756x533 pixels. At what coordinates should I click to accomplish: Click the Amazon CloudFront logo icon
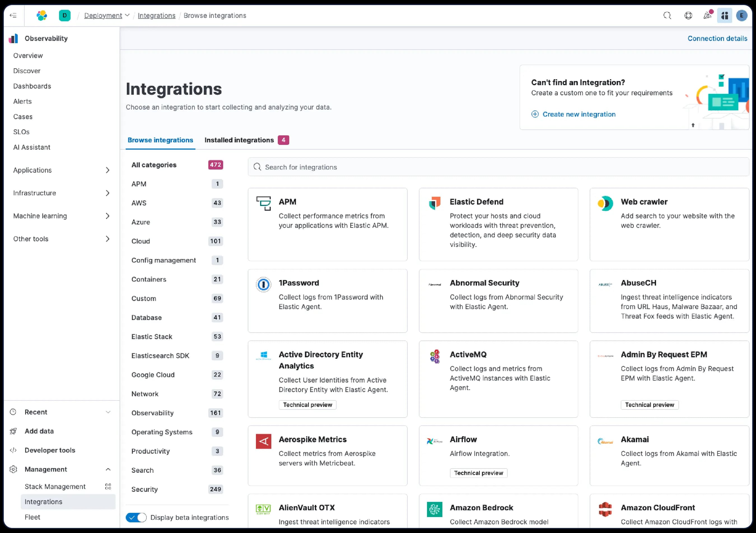605,509
